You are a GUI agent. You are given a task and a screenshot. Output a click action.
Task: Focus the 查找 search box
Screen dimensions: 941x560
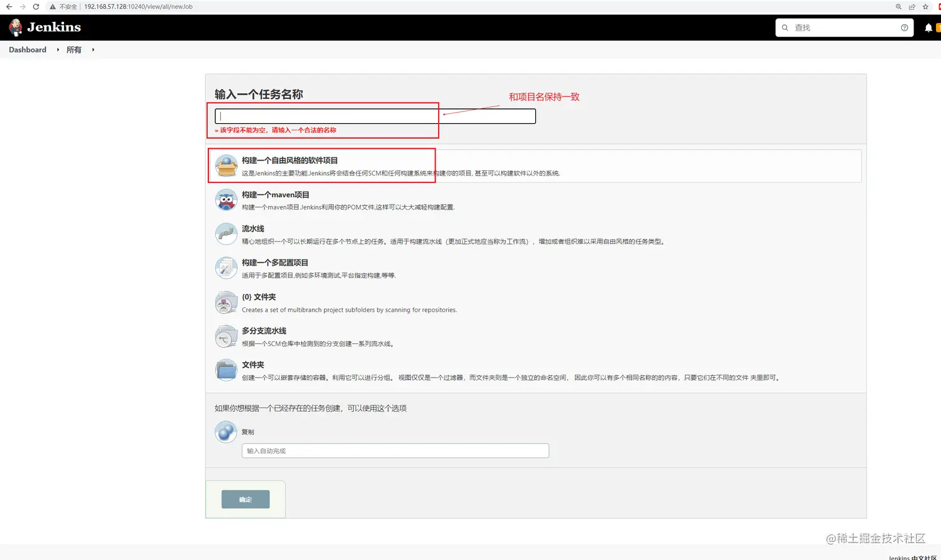pos(844,27)
